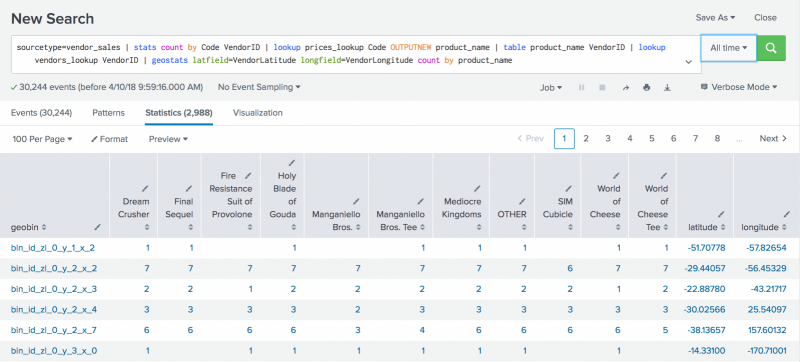The height and width of the screenshot is (362, 800).
Task: Sort table by geobin column
Action: click(x=44, y=227)
